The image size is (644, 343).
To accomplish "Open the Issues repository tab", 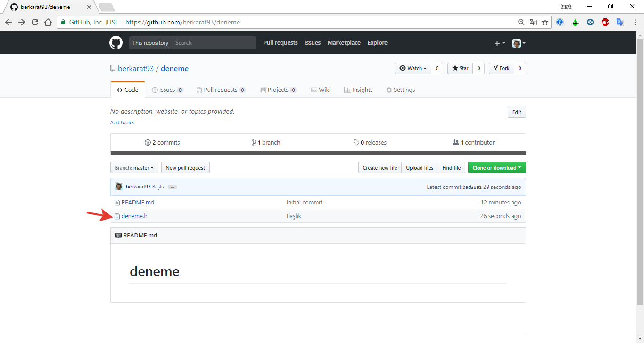I will (167, 90).
